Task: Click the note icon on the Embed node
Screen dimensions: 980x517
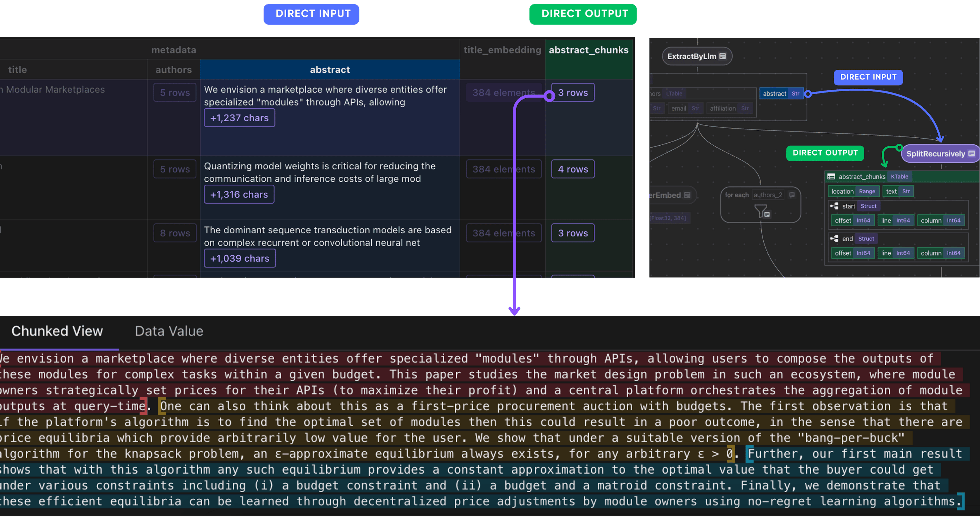Action: click(x=687, y=195)
